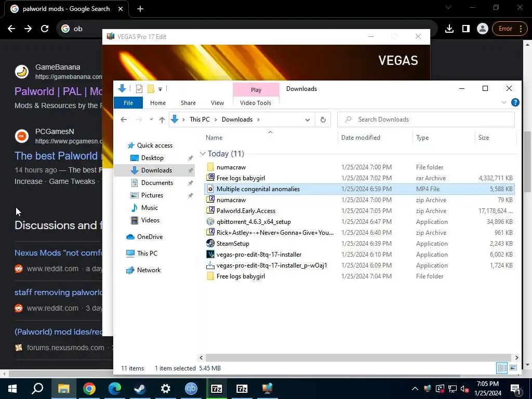Select vegas-pro-edit-8tq-17-installer application
This screenshot has width=532, height=399.
point(259,254)
